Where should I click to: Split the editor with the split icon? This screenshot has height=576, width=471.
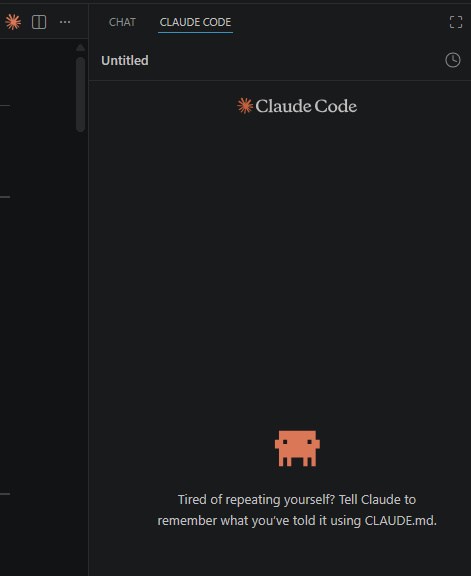39,22
